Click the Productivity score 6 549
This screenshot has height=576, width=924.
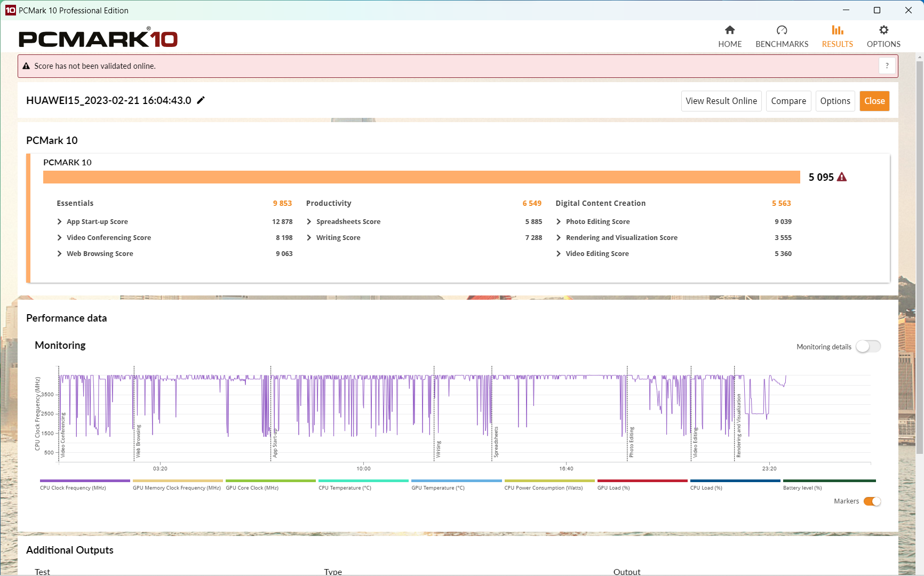[532, 203]
